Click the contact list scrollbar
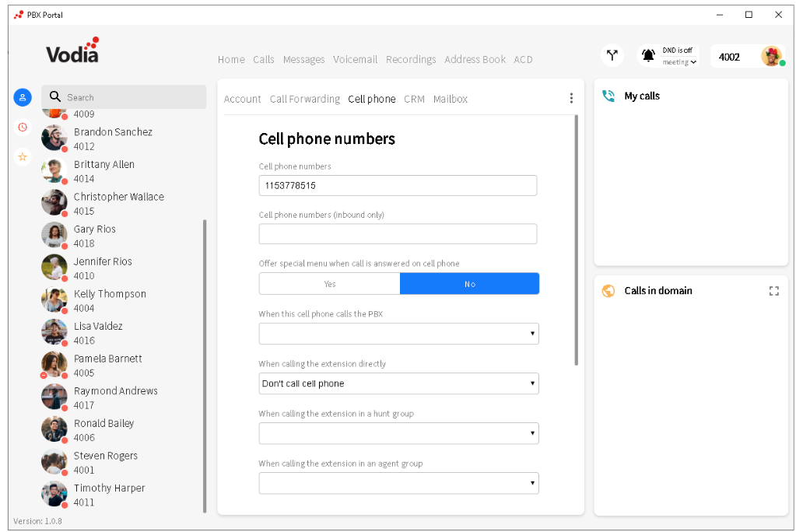Screen dimensions: 796x532 point(205,366)
